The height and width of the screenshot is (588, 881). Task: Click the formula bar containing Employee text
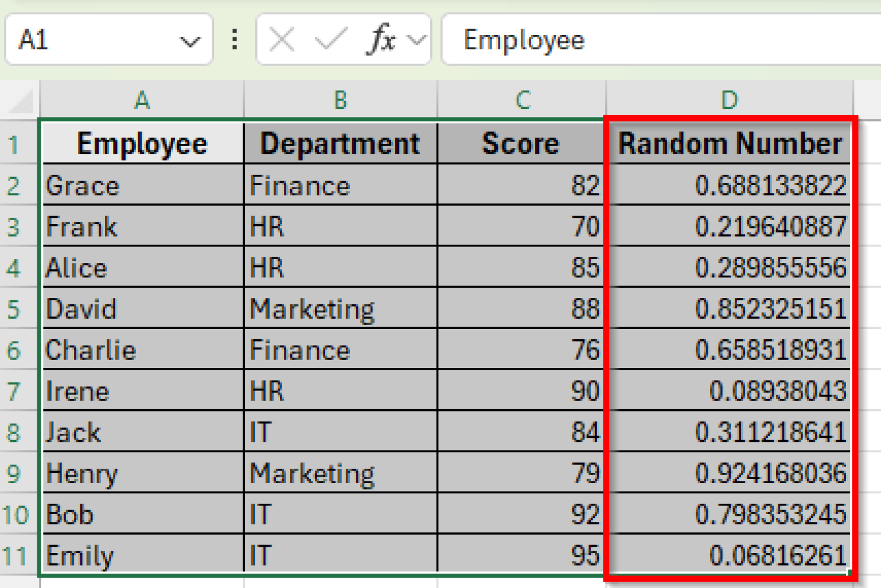660,40
